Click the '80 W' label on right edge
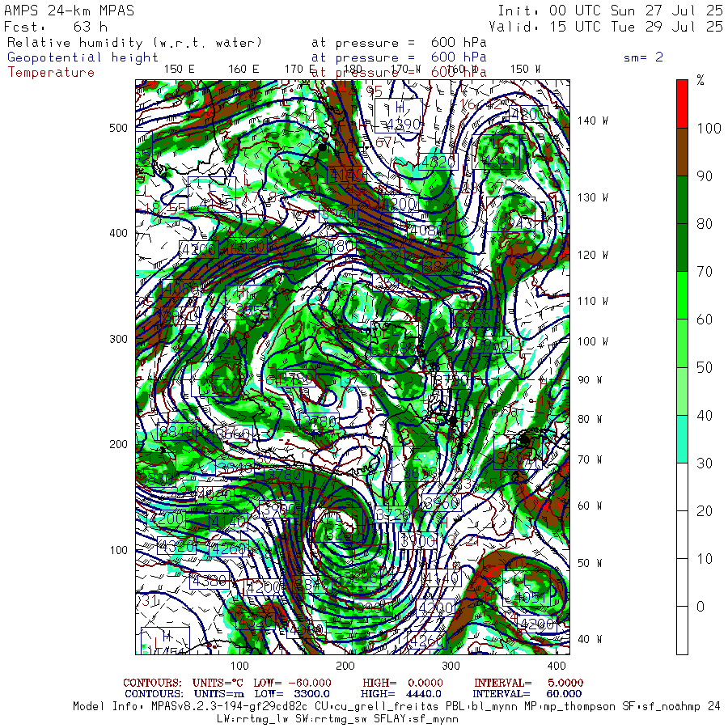728x728 pixels. point(589,419)
